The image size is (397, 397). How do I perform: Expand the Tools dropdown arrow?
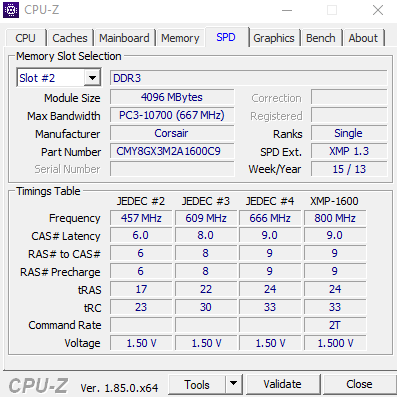coord(234,384)
